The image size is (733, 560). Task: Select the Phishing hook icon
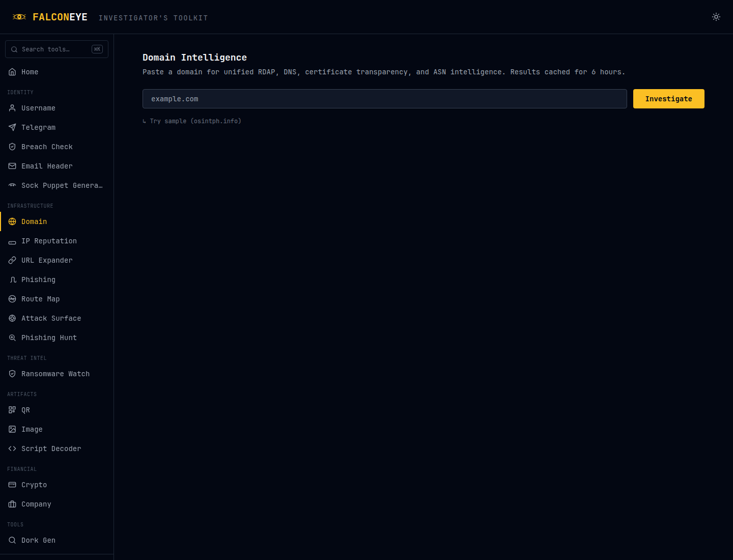click(x=12, y=279)
